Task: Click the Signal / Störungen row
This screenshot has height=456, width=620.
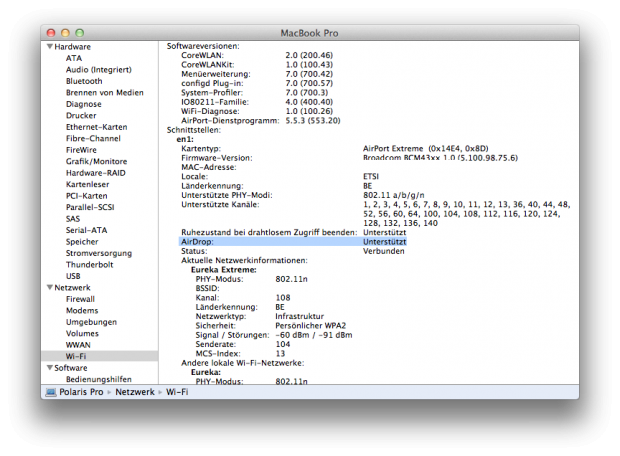Action: tap(274, 335)
